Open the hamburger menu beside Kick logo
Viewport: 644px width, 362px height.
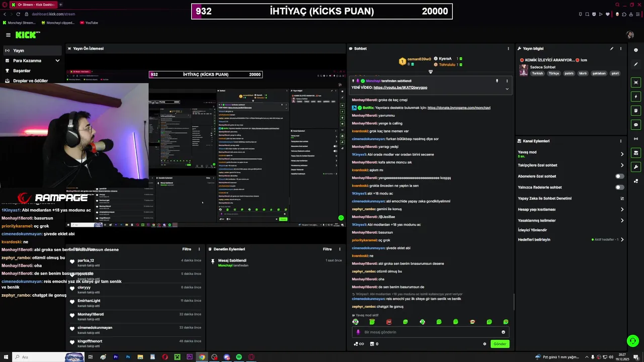8,35
